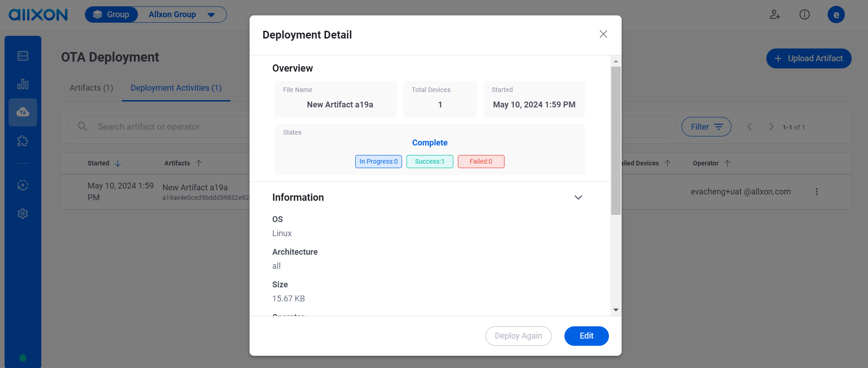This screenshot has height=368, width=868.
Task: Select the OTA cloud deployment sidebar icon
Action: coord(23,112)
